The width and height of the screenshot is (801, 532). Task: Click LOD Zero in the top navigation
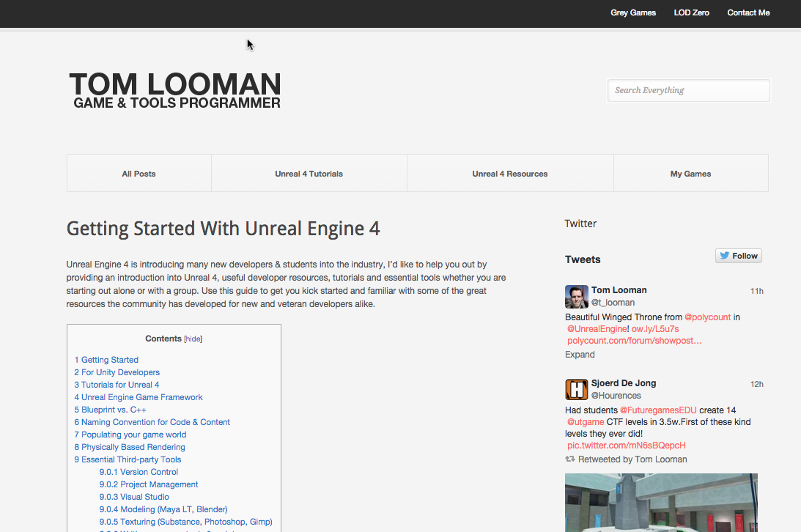[x=691, y=12]
